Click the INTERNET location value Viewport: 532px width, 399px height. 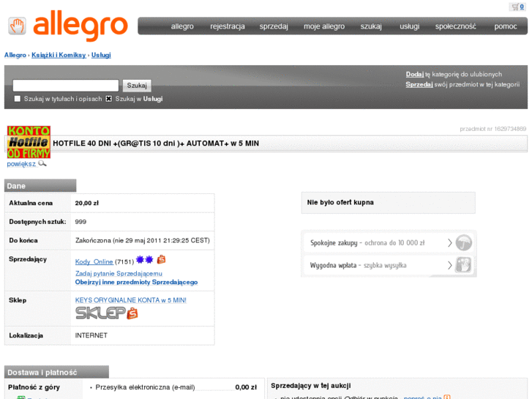point(91,335)
